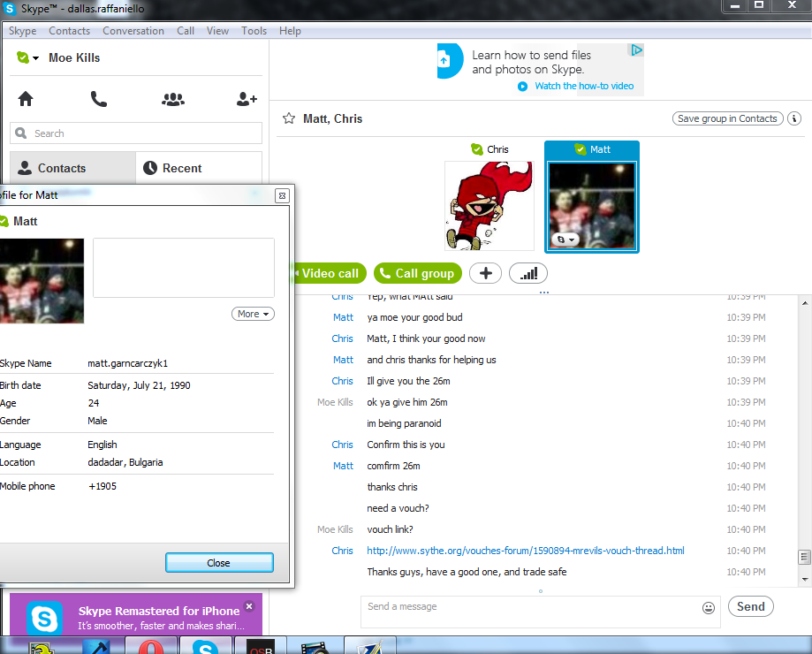Image resolution: width=812 pixels, height=654 pixels.
Task: Open the my status dropdown arrow
Action: 35,58
